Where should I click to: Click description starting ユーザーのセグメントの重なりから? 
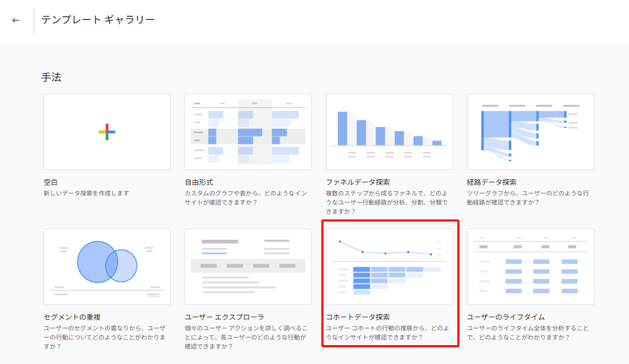coord(106,337)
